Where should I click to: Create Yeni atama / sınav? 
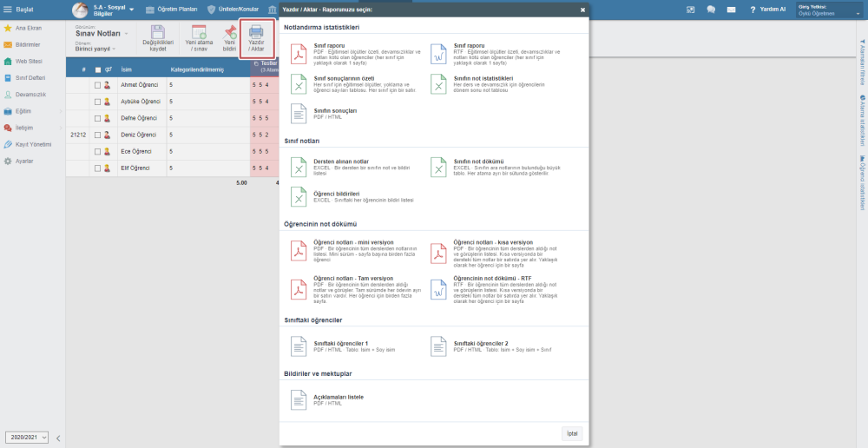[199, 39]
